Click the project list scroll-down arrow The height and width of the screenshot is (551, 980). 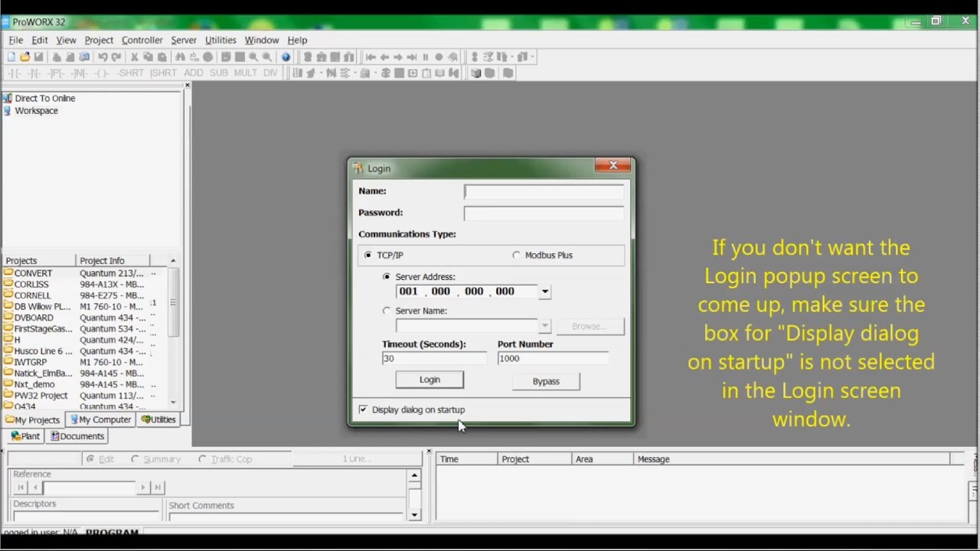tap(173, 403)
